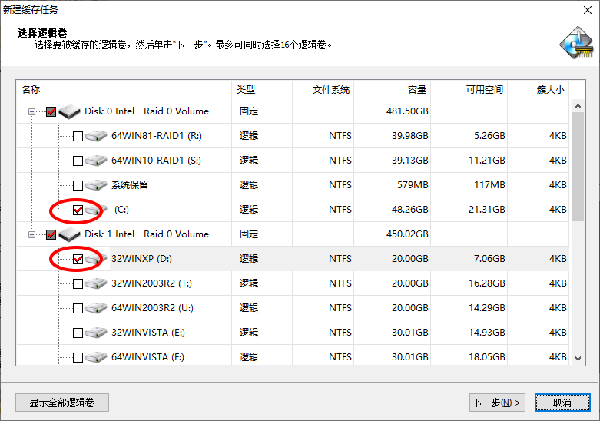Image resolution: width=600 pixels, height=421 pixels.
Task: Click the 名称 column header
Action: coord(124,90)
